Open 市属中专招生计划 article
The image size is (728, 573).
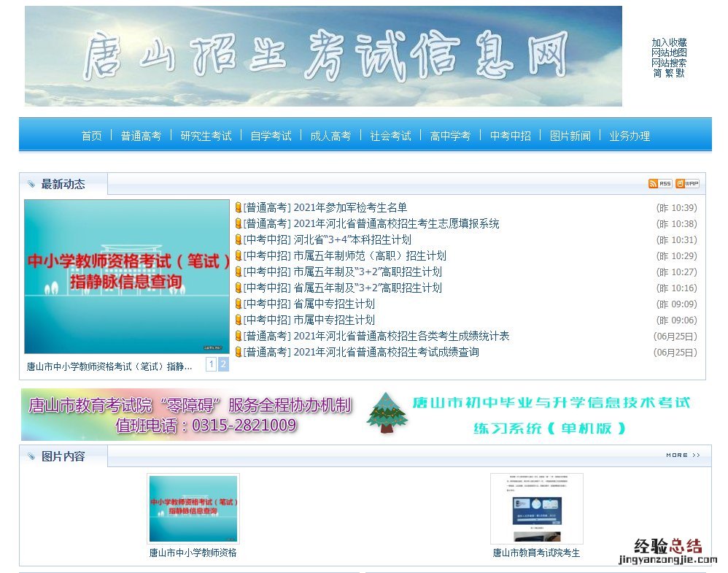pyautogui.click(x=334, y=320)
